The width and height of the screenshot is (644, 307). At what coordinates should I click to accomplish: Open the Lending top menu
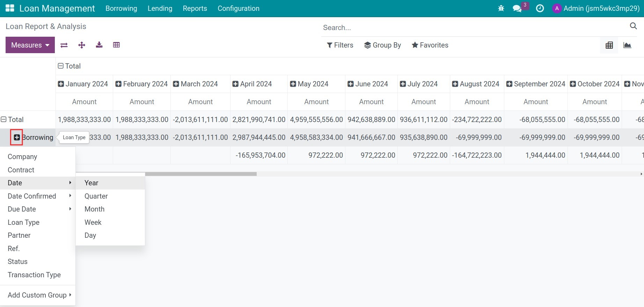coord(160,8)
